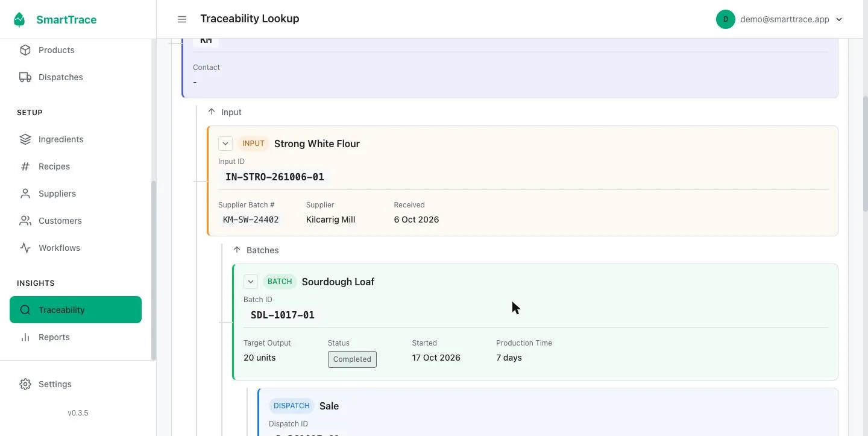Click the Ingredients layers icon
The height and width of the screenshot is (436, 868).
pos(25,139)
